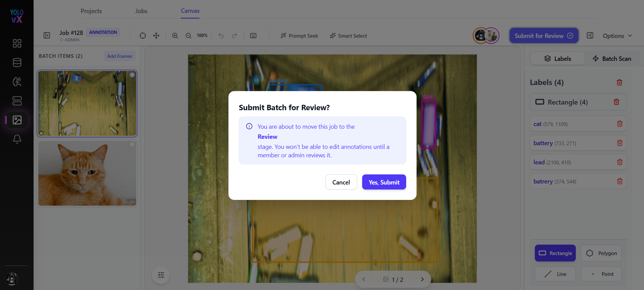Select the pan move tool
Screen dimensions: 644x290
click(156, 36)
